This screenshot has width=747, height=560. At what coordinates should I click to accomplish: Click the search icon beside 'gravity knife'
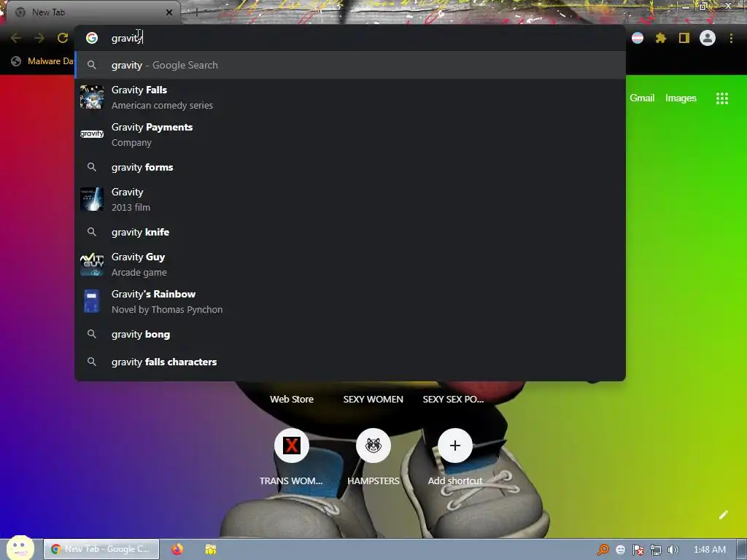coord(92,232)
